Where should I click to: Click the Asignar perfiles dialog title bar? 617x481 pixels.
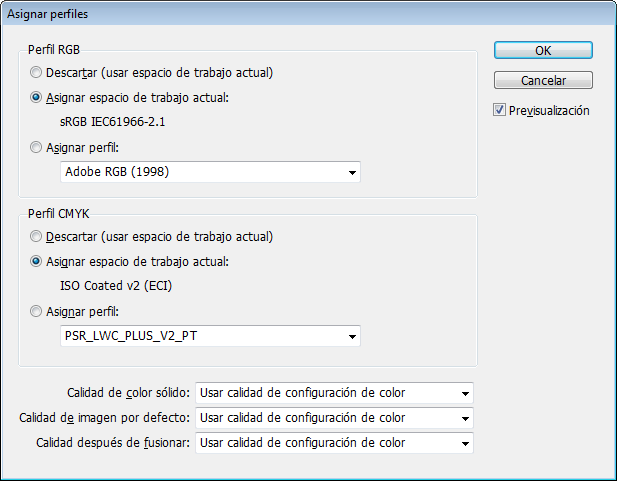tap(308, 14)
